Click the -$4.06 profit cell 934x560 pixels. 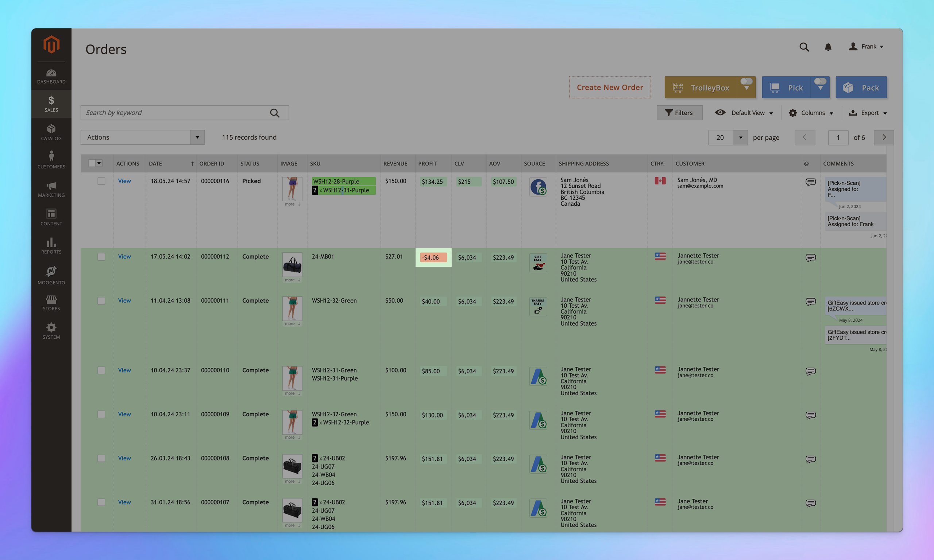coord(433,257)
